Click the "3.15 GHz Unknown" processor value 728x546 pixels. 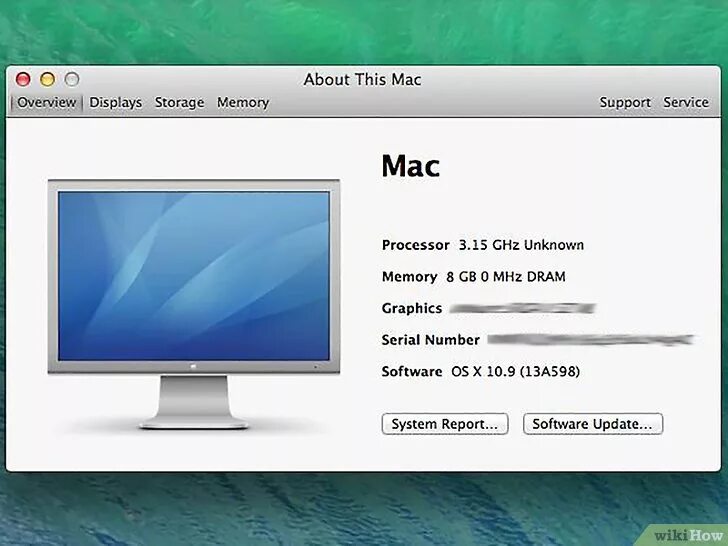[x=521, y=245]
